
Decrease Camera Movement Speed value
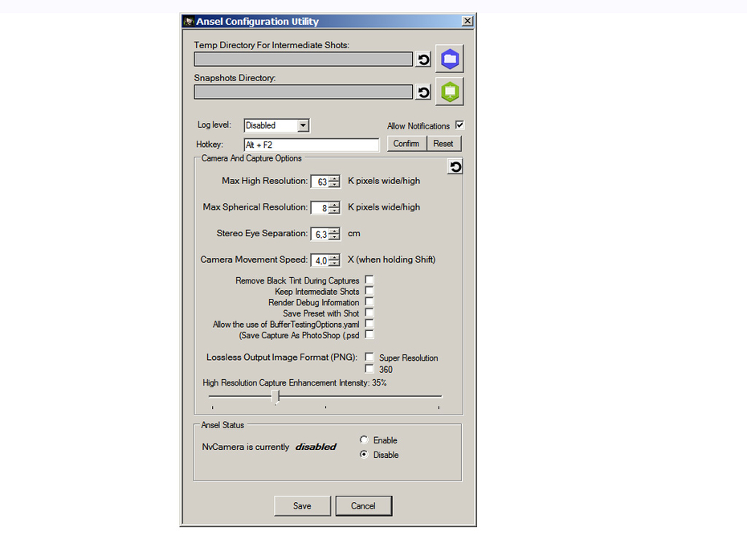pos(334,263)
